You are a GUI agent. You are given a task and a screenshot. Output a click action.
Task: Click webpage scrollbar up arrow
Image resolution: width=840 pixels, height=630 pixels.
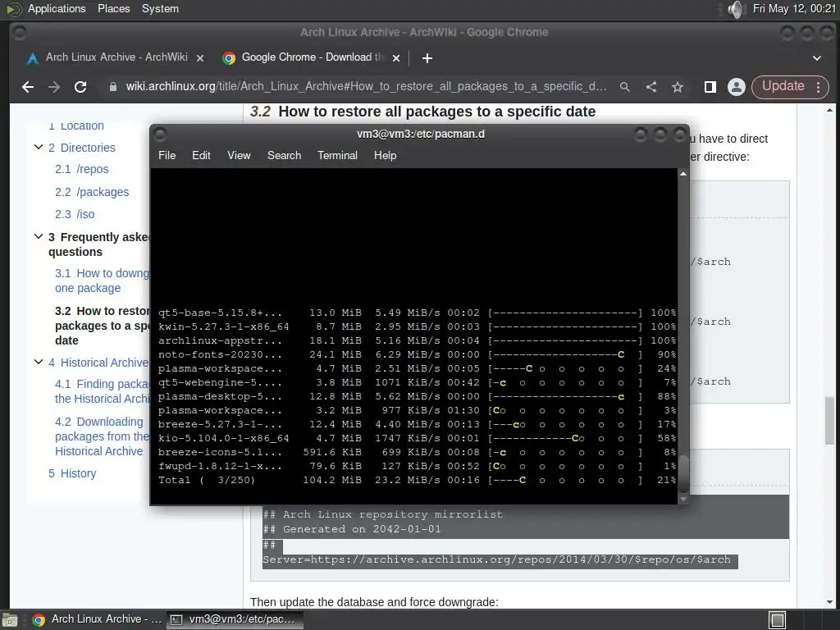[830, 111]
